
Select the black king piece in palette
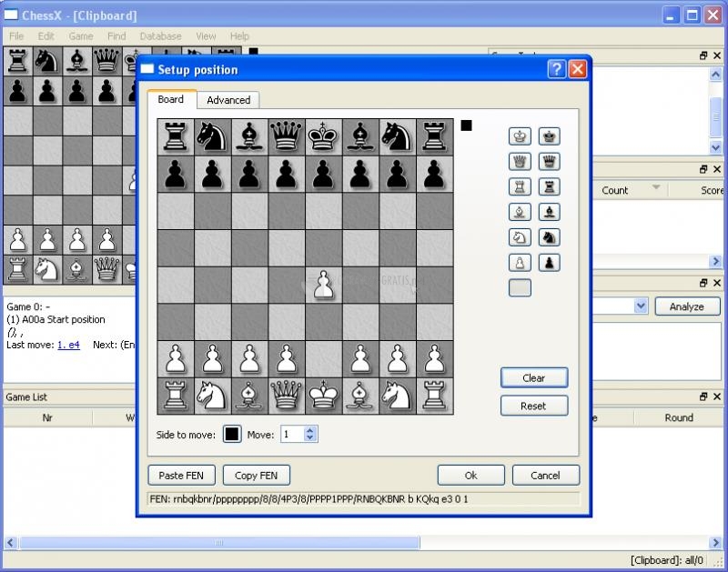(550, 135)
